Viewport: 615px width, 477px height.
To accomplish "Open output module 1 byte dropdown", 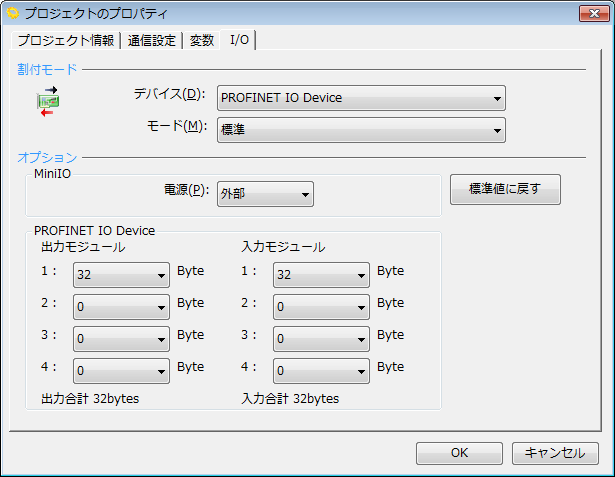I will (x=120, y=275).
